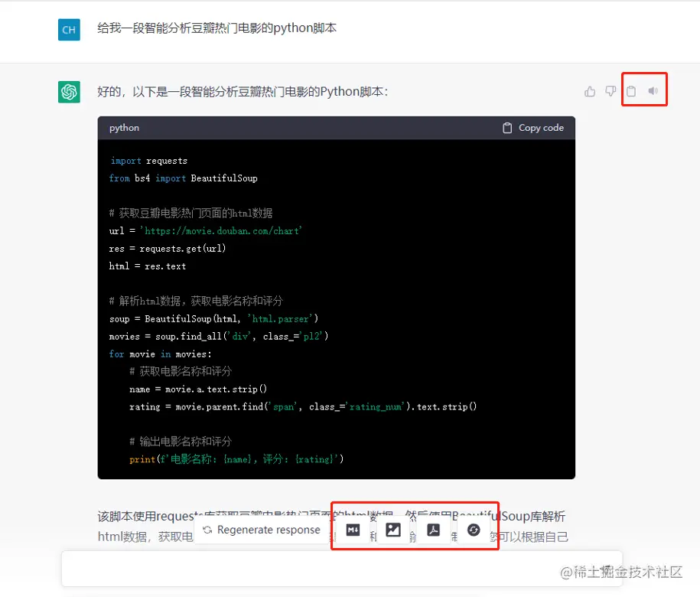Click the soup.find_all code line
700x597 pixels.
(219, 336)
